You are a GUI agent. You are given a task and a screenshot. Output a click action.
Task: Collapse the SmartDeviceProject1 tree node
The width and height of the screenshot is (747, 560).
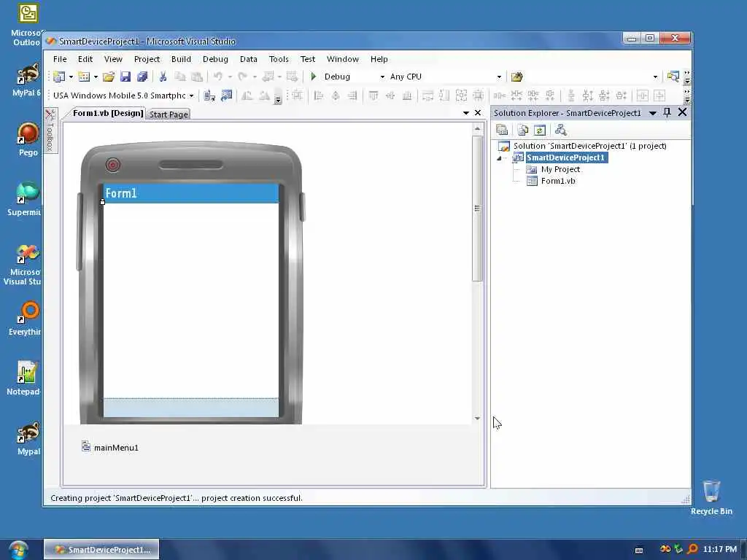499,158
